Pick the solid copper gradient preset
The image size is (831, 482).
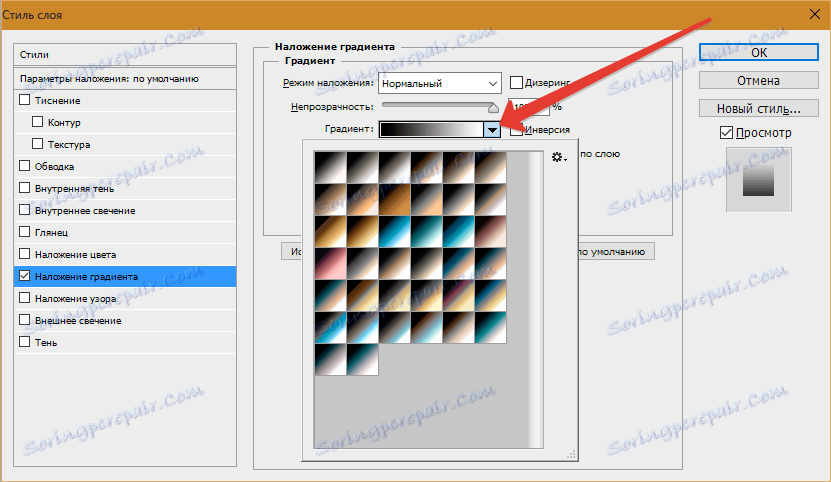[x=395, y=199]
